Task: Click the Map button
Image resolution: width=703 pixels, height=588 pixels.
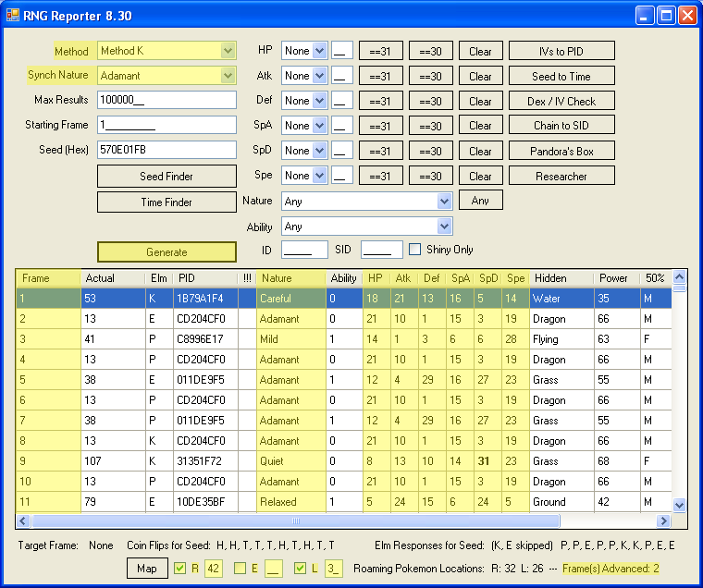Action: (x=146, y=569)
